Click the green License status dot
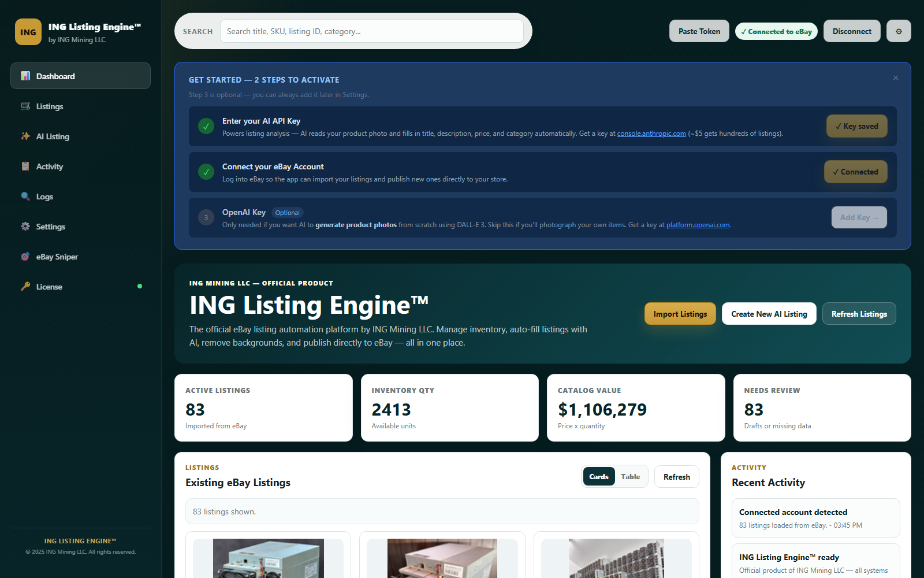 click(x=140, y=286)
